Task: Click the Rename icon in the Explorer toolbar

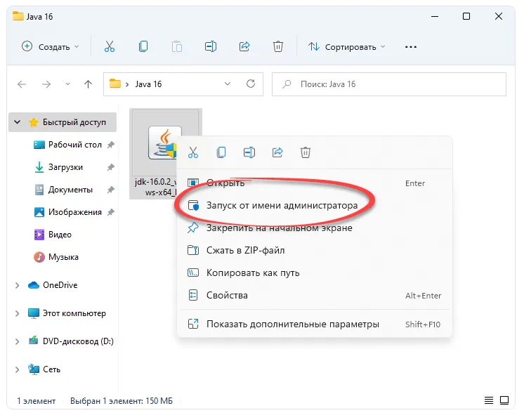Action: [x=211, y=46]
